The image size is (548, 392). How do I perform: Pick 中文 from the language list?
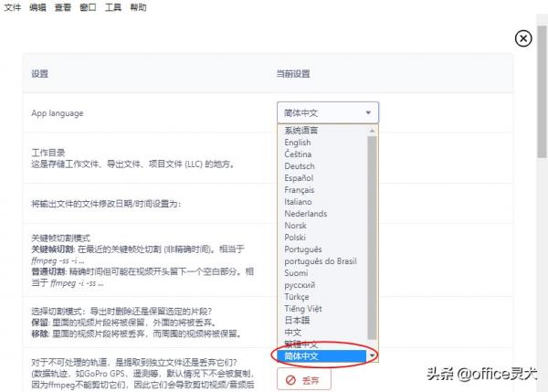(x=322, y=333)
